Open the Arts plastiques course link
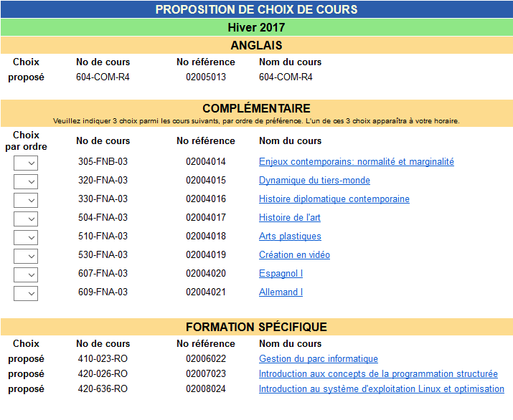 290,237
